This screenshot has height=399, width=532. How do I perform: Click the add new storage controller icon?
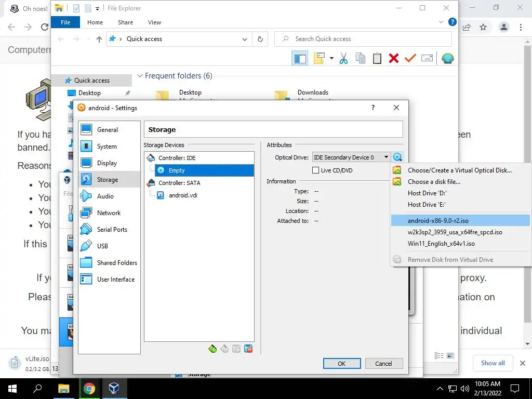(212, 349)
